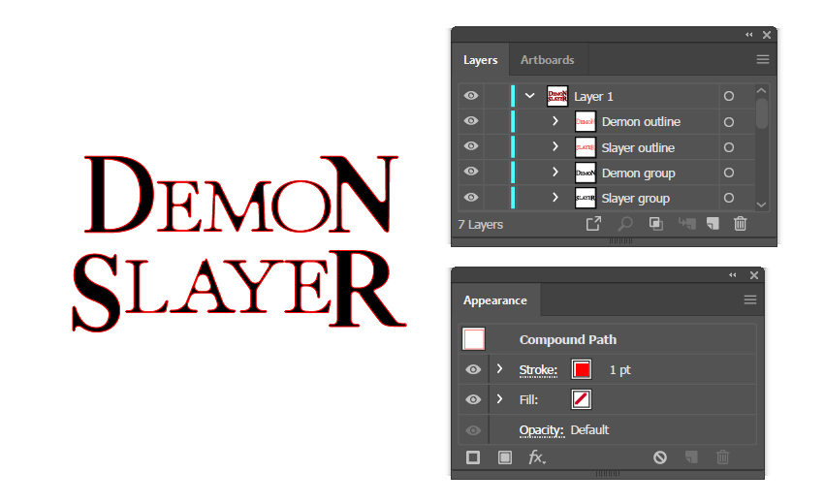Click target circle for Demon outline
Screen dimensions: 824x504
[728, 122]
